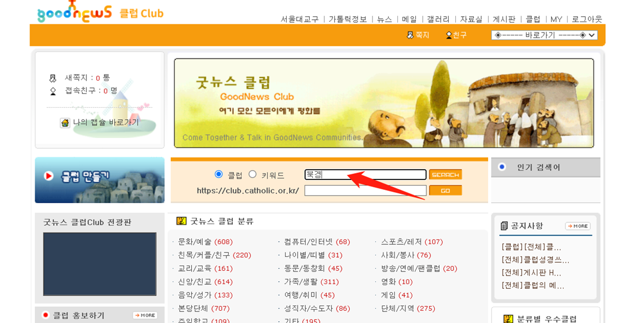Select the 클럽 radio button

click(x=218, y=174)
